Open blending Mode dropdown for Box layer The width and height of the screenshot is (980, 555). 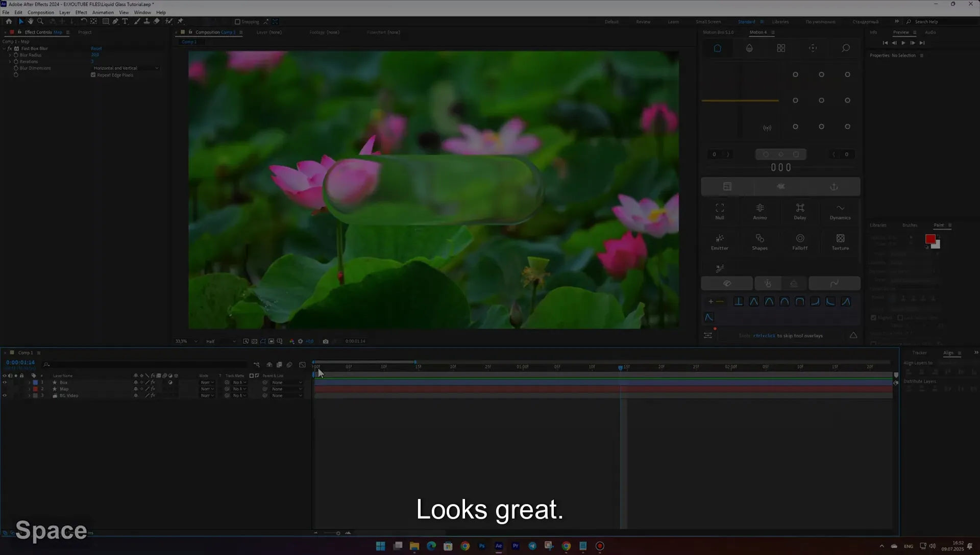coord(207,382)
